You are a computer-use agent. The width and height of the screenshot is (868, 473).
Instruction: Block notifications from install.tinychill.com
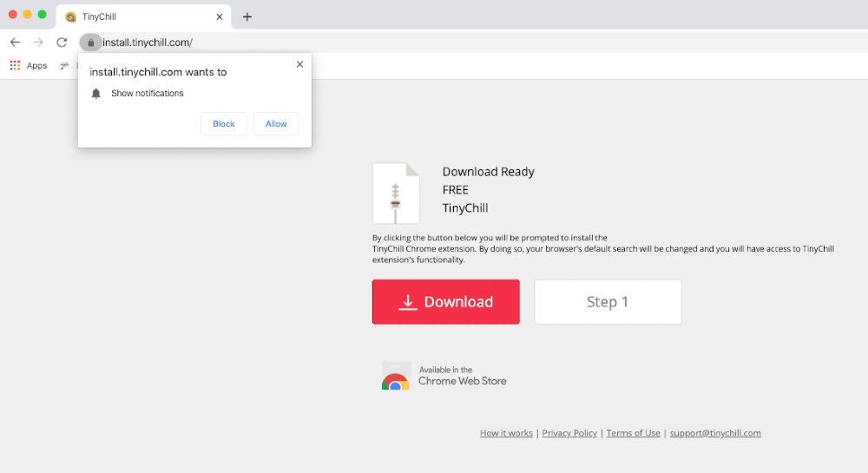pyautogui.click(x=224, y=124)
